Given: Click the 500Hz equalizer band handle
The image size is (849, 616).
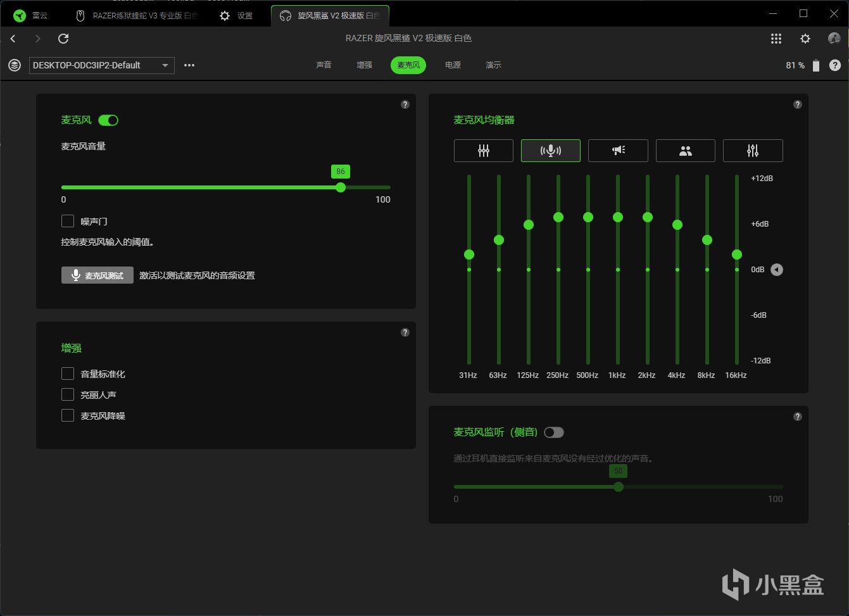Looking at the screenshot, I should [x=588, y=217].
